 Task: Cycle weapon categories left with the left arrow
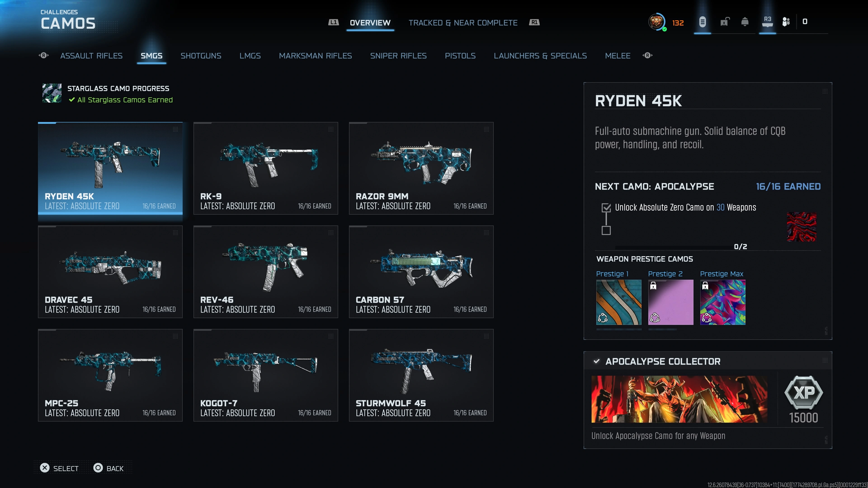(x=44, y=56)
